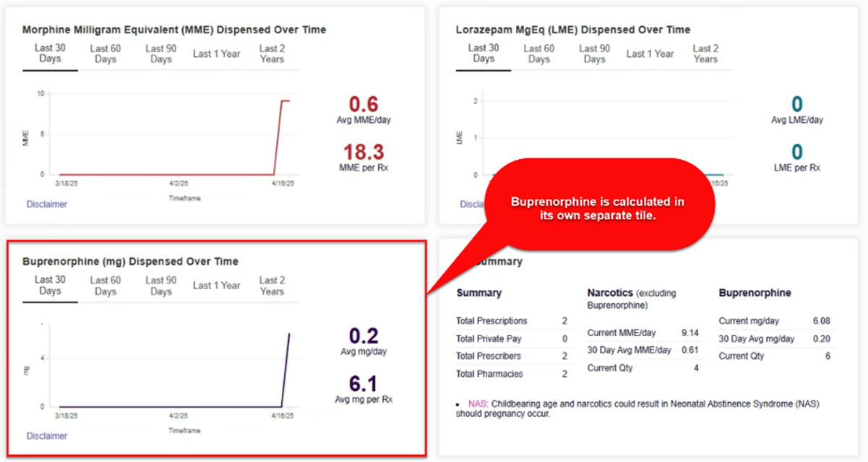Viewport: 868px width, 462px height.
Task: Click the 30 Day Avg mg/day row
Action: [776, 338]
